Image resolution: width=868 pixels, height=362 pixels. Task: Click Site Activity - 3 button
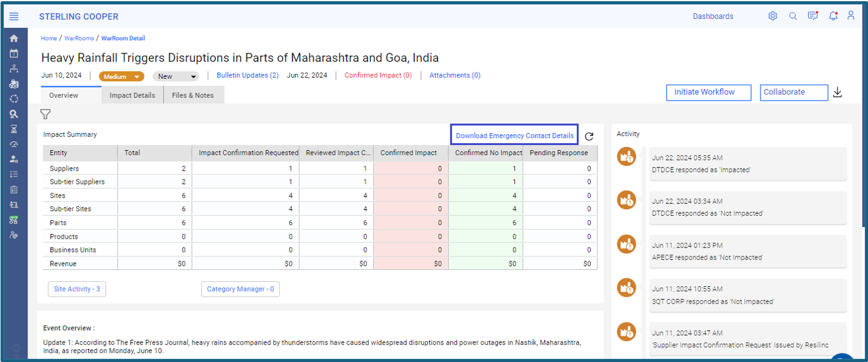coord(77,289)
